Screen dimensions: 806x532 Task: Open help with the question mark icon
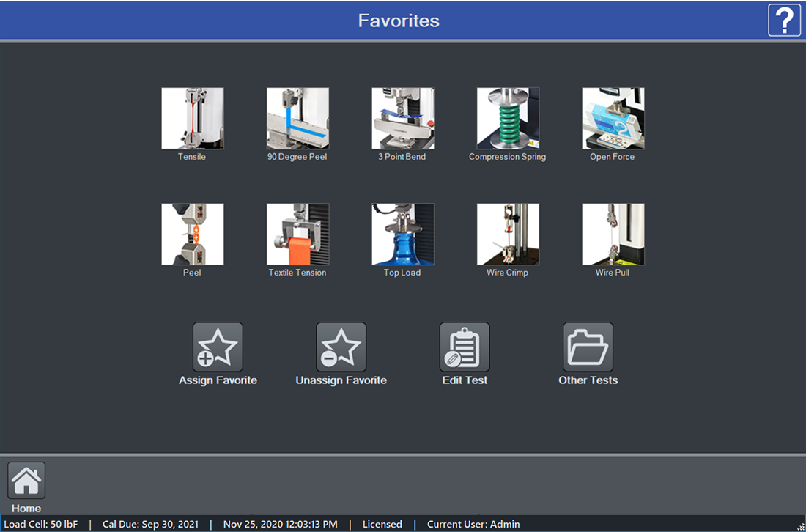(784, 20)
